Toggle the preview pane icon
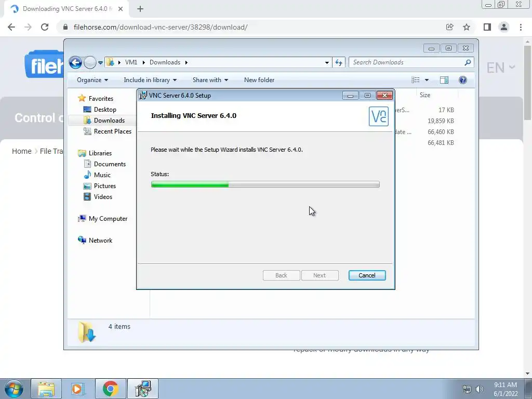Screen dimensions: 532x399 pos(444,80)
